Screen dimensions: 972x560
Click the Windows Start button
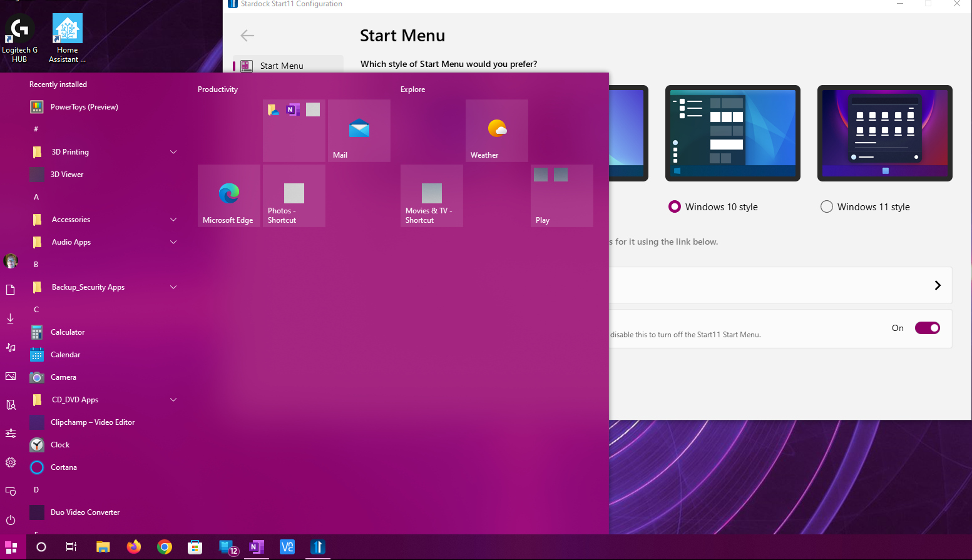point(11,547)
